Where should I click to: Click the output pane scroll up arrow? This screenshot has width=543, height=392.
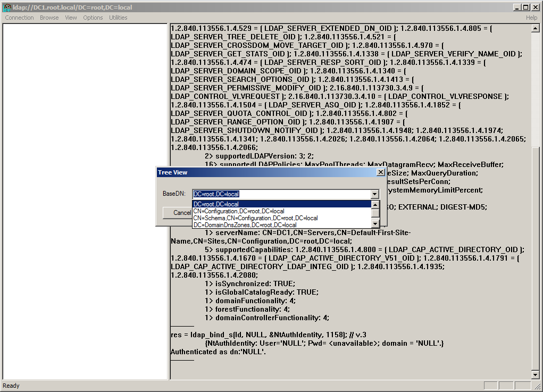(x=536, y=28)
